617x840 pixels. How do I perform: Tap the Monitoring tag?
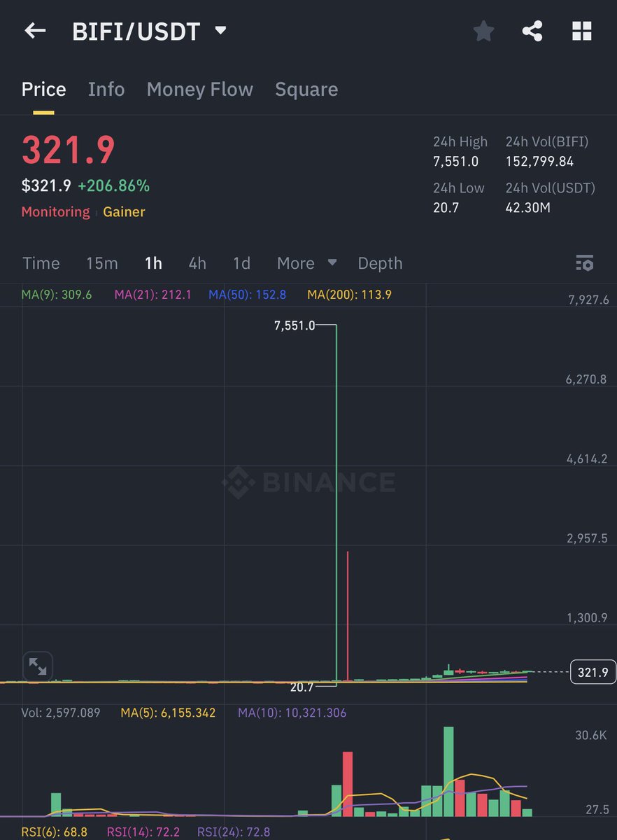pos(55,212)
